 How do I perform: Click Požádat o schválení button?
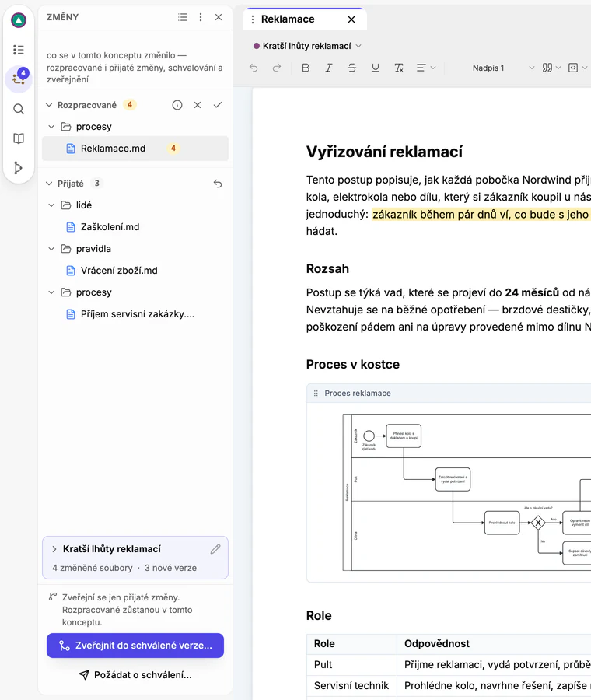[x=135, y=675]
